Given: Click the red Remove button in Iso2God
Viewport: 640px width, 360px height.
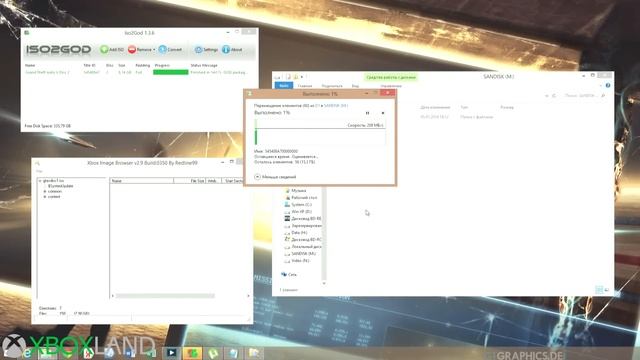Looking at the screenshot, I should click(139, 49).
